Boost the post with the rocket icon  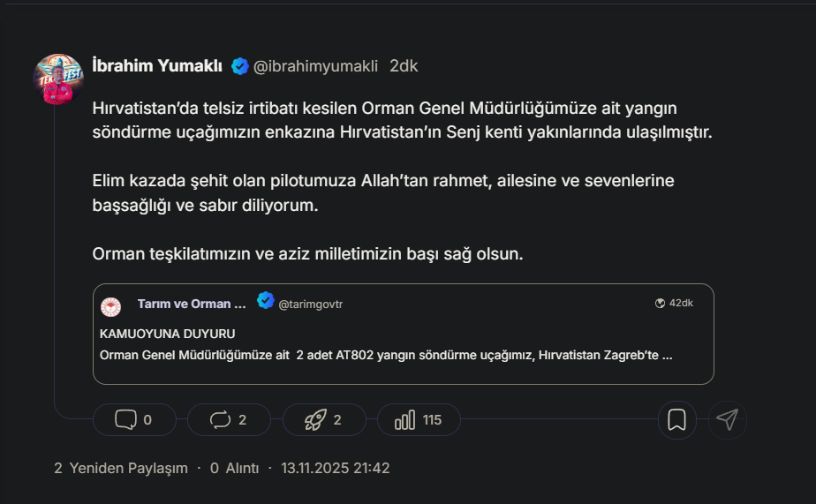(315, 420)
